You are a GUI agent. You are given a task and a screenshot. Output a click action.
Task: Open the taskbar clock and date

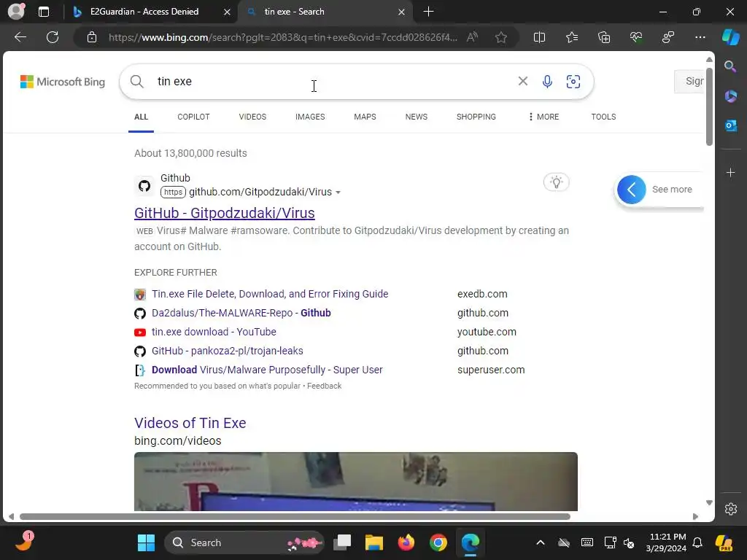coord(666,542)
